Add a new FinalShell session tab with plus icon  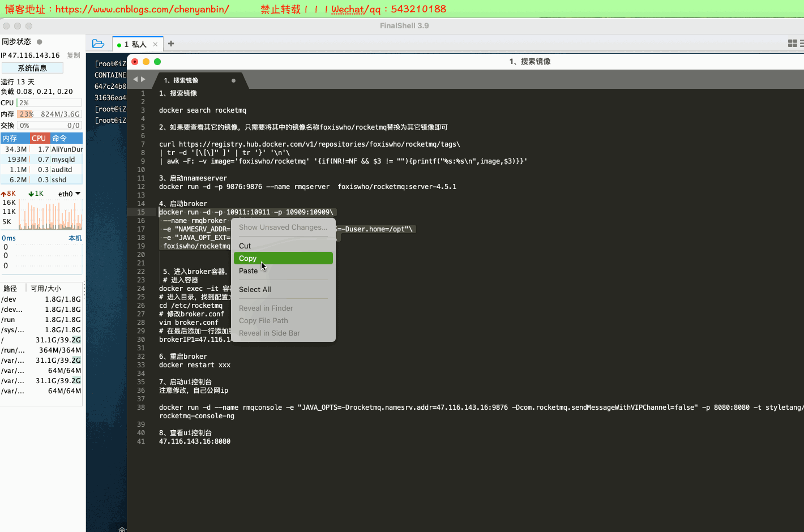(x=171, y=44)
